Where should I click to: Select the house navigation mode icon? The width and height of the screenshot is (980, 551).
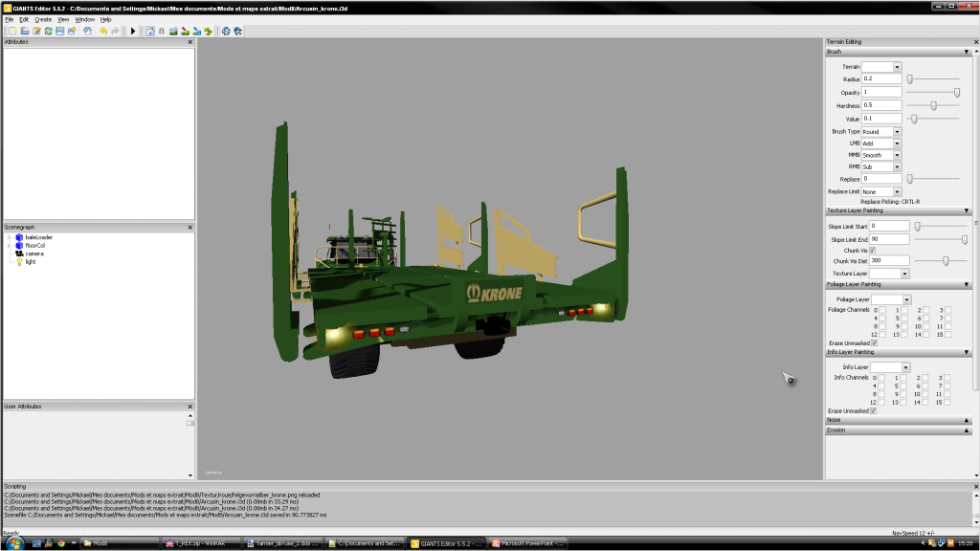tap(150, 32)
